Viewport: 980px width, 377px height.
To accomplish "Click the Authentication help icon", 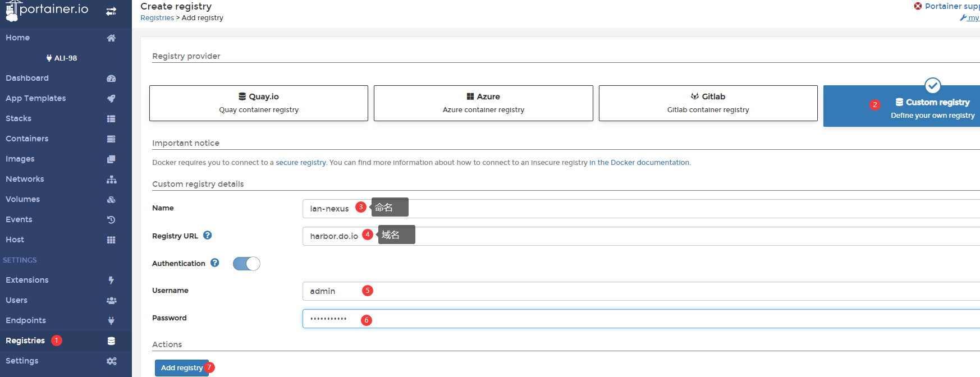I will pos(215,263).
